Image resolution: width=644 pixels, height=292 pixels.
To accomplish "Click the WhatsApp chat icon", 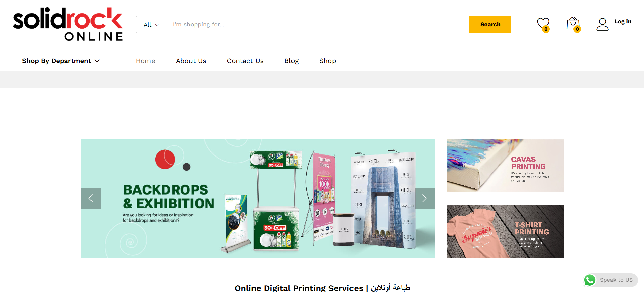I will pyautogui.click(x=590, y=280).
